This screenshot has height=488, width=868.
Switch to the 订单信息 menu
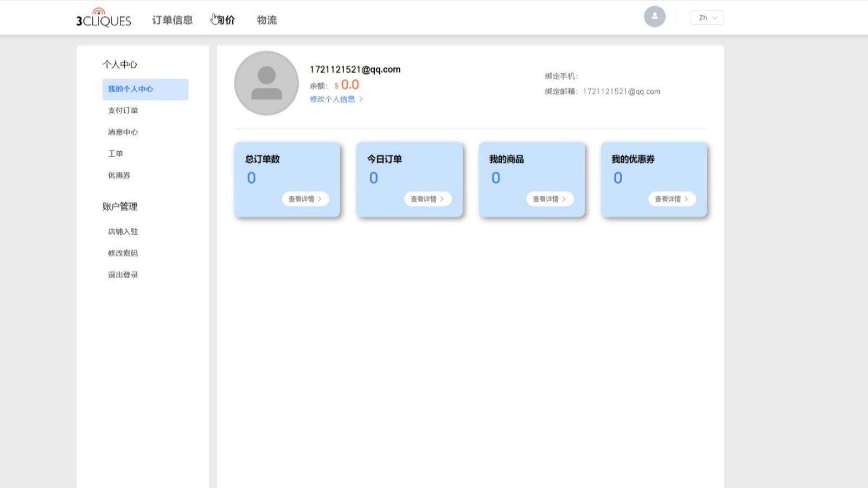[174, 20]
